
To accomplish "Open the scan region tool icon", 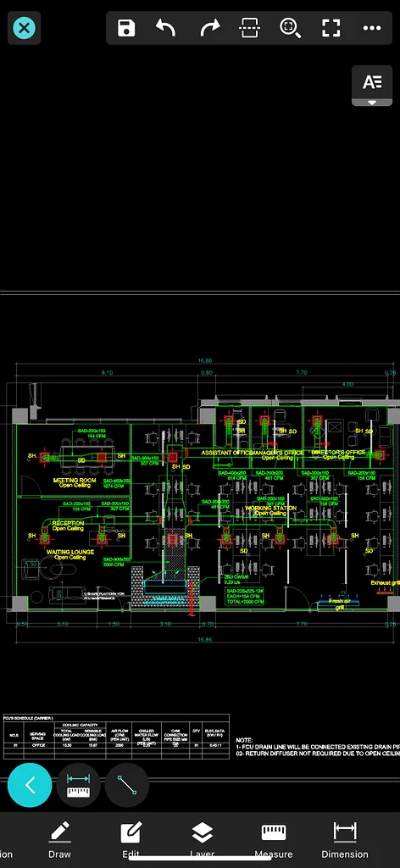I will point(249,28).
